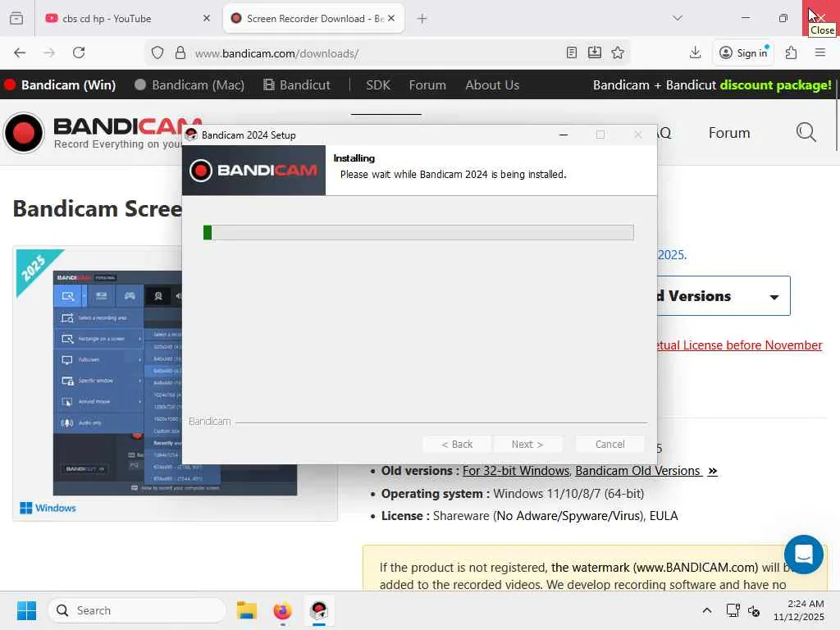This screenshot has height=630, width=840.
Task: Open Bandicam (Win) in top bar
Action: click(60, 84)
